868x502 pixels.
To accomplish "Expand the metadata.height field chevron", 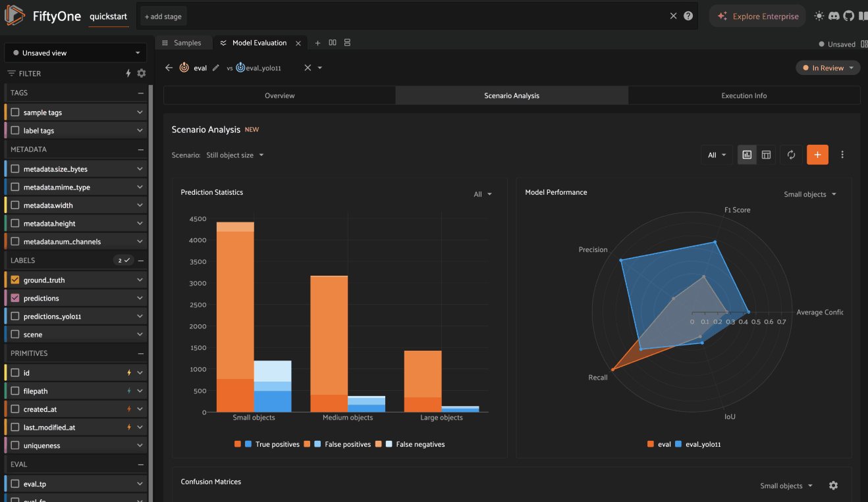I will pyautogui.click(x=140, y=224).
